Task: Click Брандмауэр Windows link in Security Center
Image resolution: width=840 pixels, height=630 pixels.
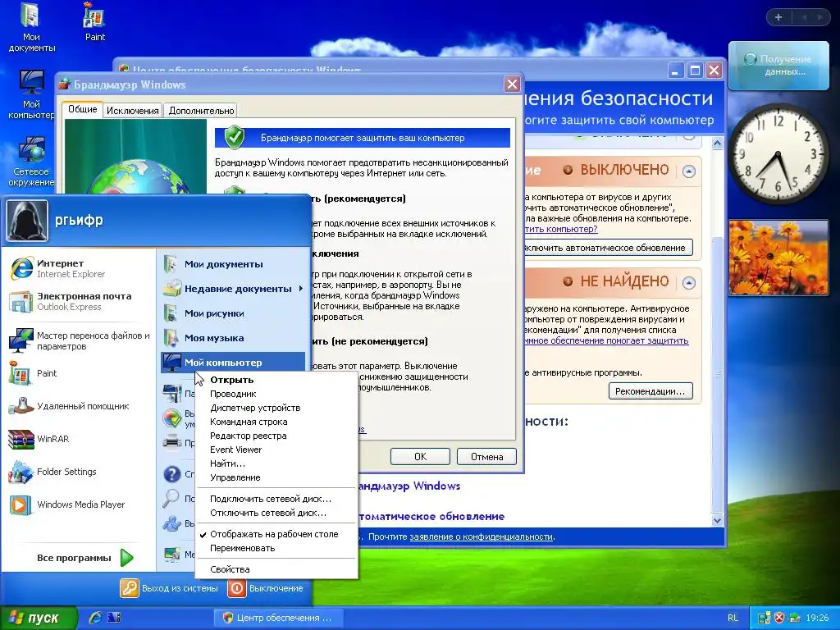Action: tap(409, 486)
